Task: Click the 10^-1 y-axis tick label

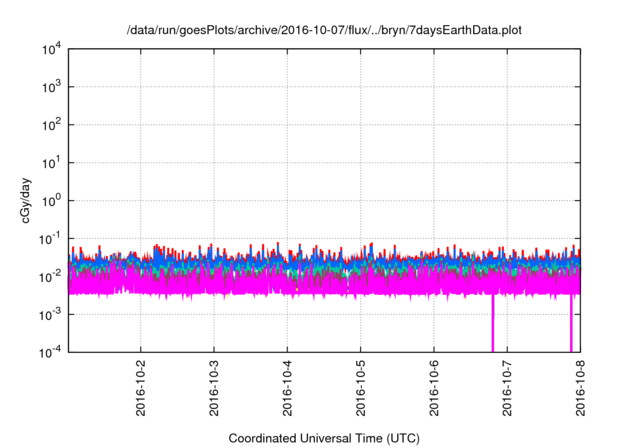Action: click(50, 239)
